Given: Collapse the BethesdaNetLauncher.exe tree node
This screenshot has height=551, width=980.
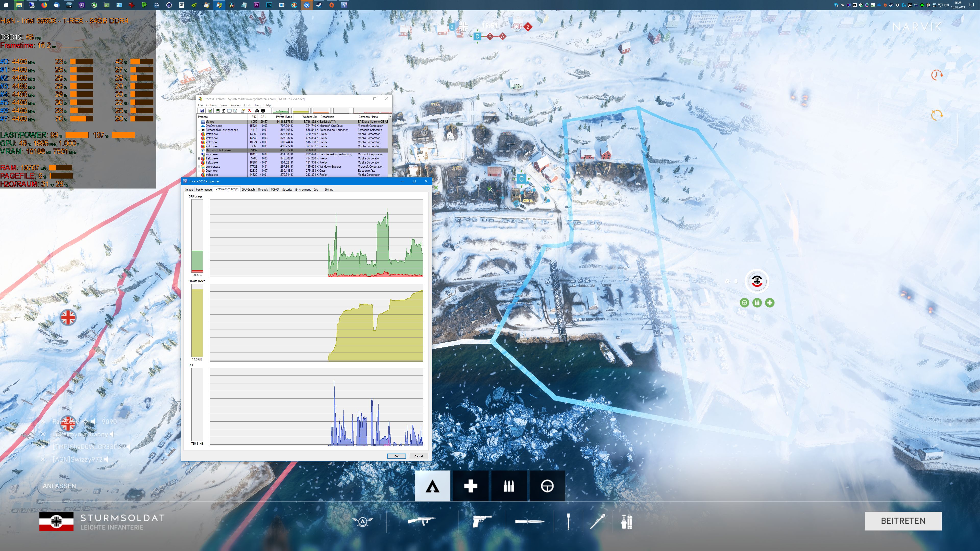Looking at the screenshot, I should [199, 130].
